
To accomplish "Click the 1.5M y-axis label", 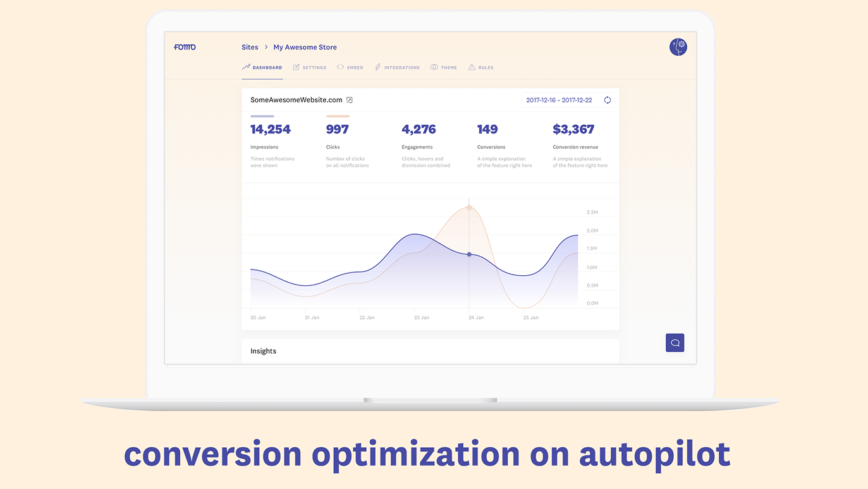I will click(x=592, y=249).
